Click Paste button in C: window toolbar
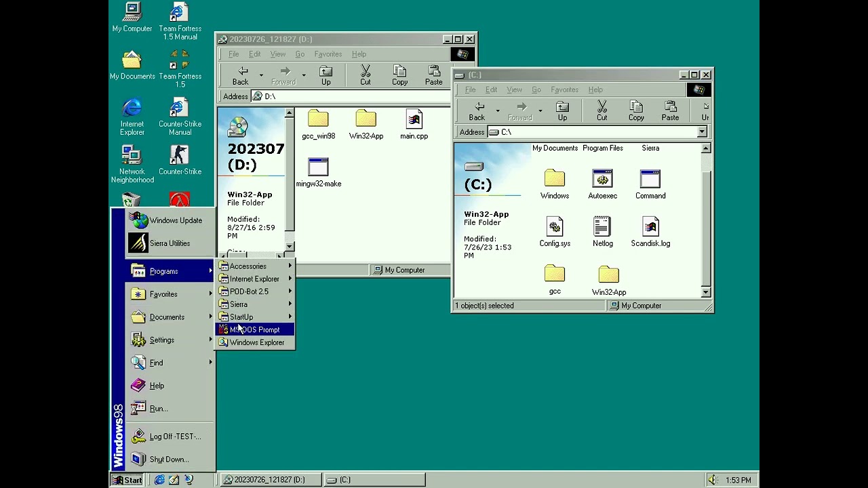This screenshot has width=868, height=488. [x=670, y=111]
